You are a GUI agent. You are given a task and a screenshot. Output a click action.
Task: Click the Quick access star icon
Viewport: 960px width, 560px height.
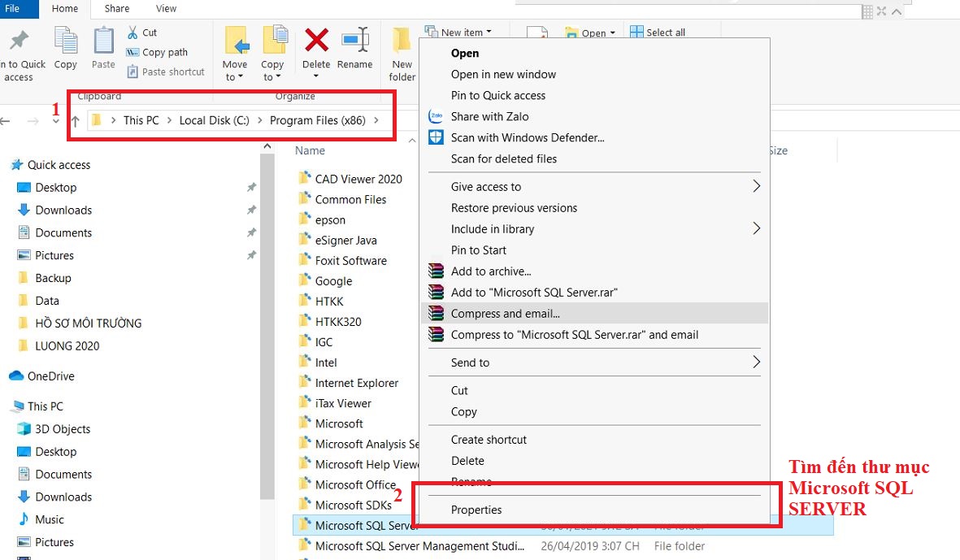click(17, 165)
